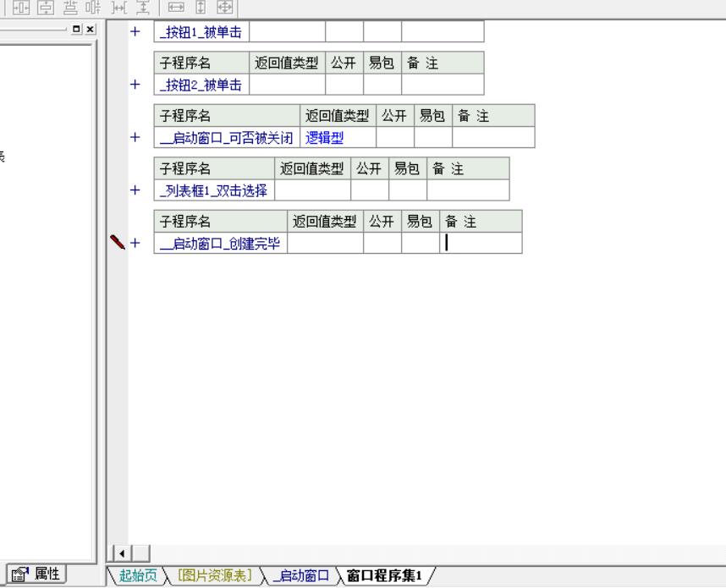Click the 易包 cell of __启动窗口_创建完毕
Screen dimensions: 726x588
click(421, 243)
